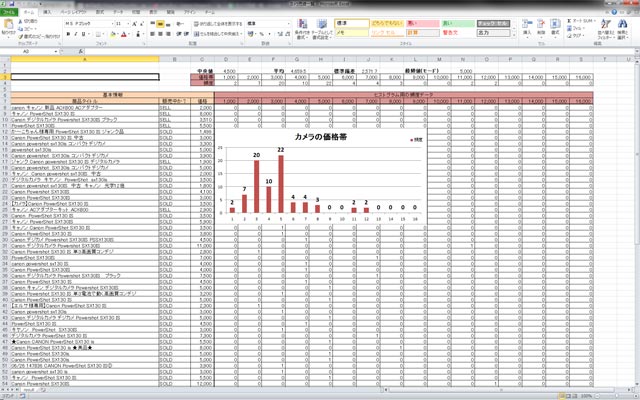Viewport: 640px width, 400px height.
Task: Click the decrease decimal icon
Action: tap(288, 34)
